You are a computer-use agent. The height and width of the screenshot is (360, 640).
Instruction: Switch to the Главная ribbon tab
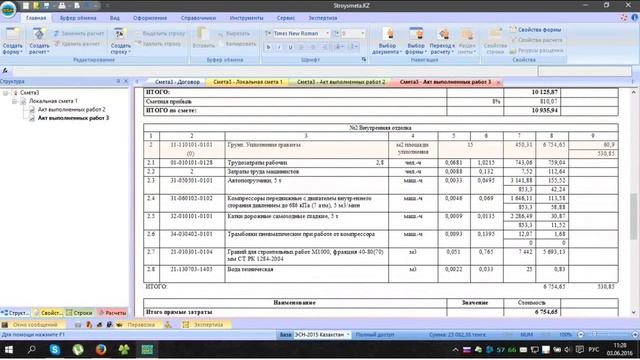click(x=36, y=18)
